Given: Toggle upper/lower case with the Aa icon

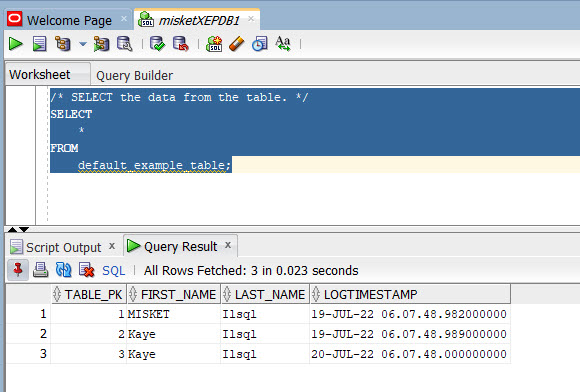Looking at the screenshot, I should click(x=283, y=44).
